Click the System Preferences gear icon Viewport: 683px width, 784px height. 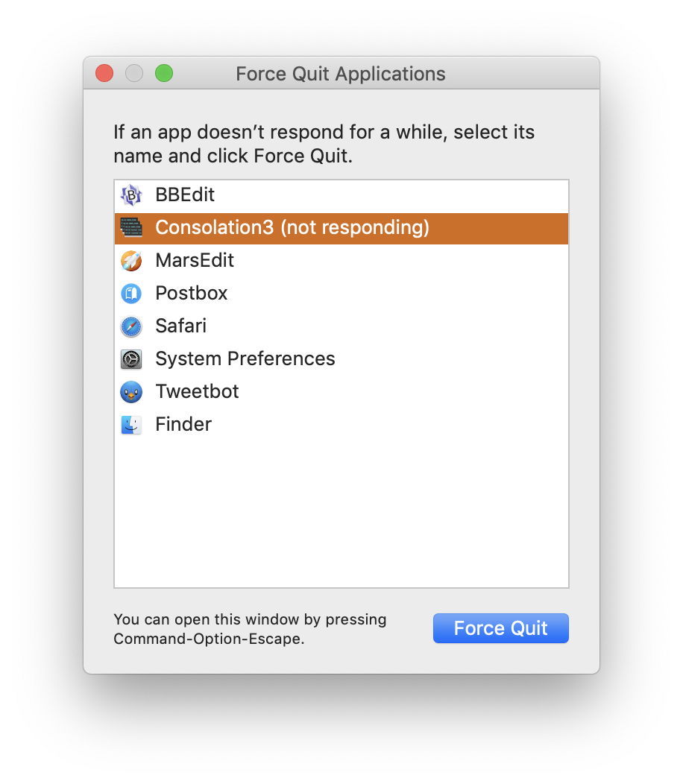coord(131,359)
